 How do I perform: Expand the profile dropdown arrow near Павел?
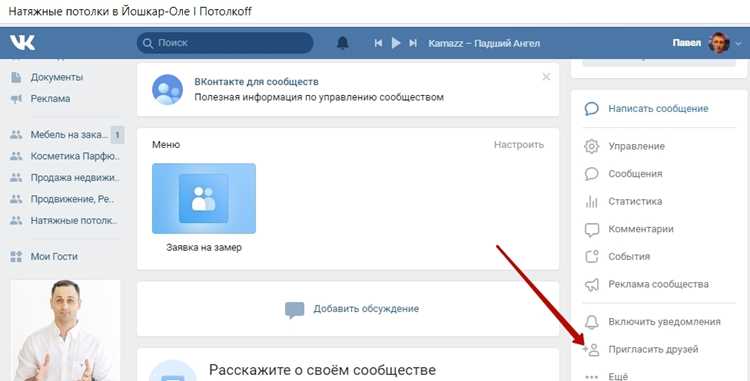click(x=738, y=44)
